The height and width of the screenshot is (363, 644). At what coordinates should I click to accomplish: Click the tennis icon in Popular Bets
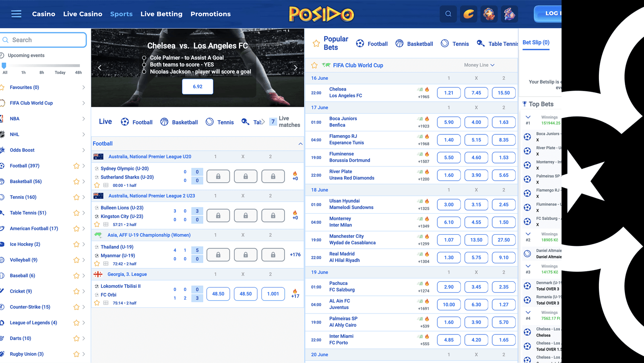point(445,43)
